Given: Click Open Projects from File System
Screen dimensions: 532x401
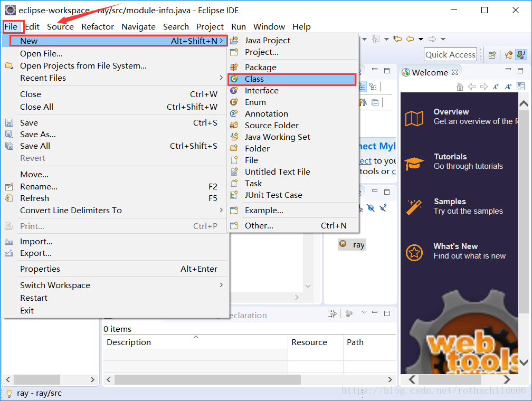Looking at the screenshot, I should (x=115, y=66).
